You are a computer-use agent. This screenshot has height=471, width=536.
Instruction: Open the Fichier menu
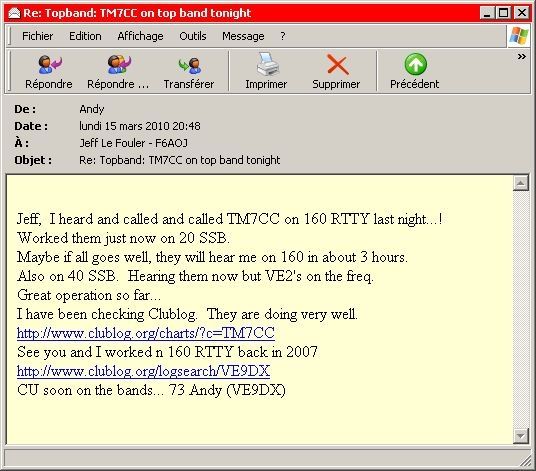click(37, 36)
